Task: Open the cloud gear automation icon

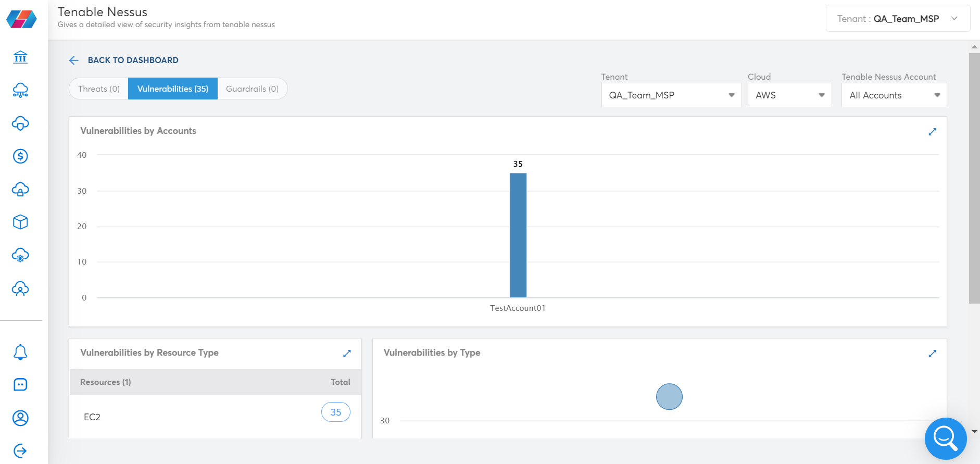Action: (20, 255)
